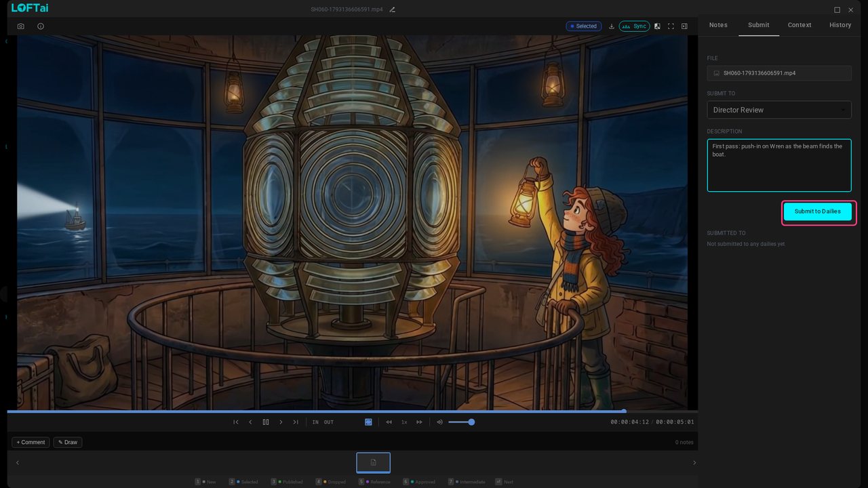Jump to the first frame
The width and height of the screenshot is (868, 488).
pos(236,422)
